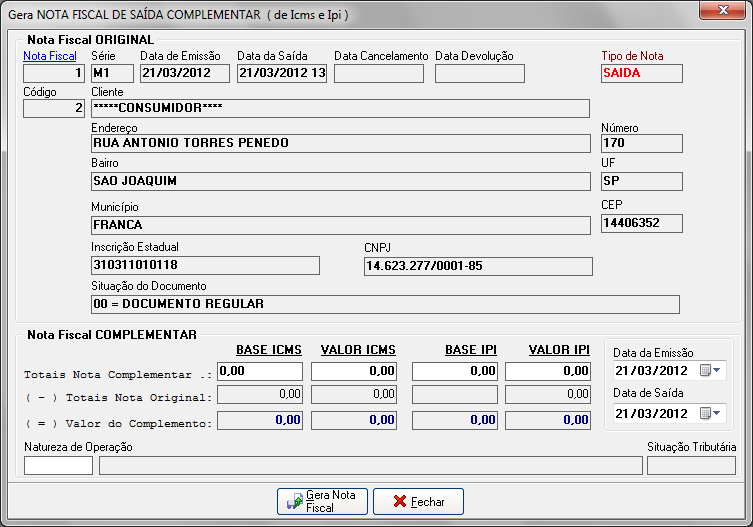Click the Totais Nota Complementar label

(118, 374)
